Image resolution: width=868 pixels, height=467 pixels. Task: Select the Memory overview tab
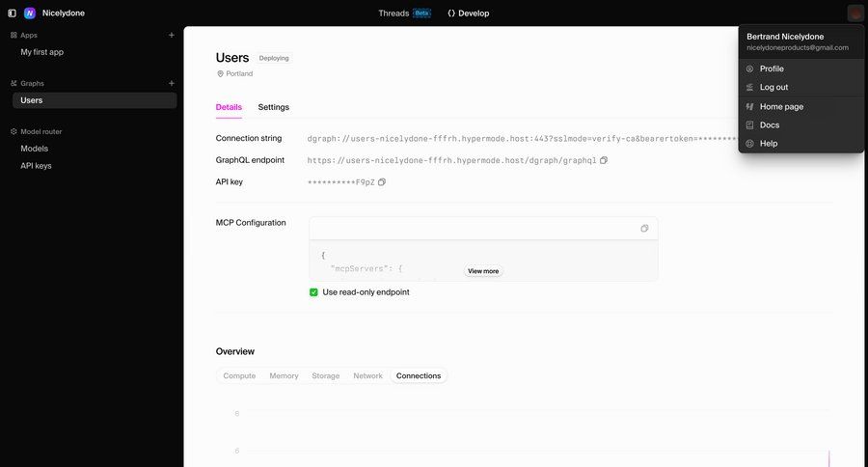coord(284,375)
